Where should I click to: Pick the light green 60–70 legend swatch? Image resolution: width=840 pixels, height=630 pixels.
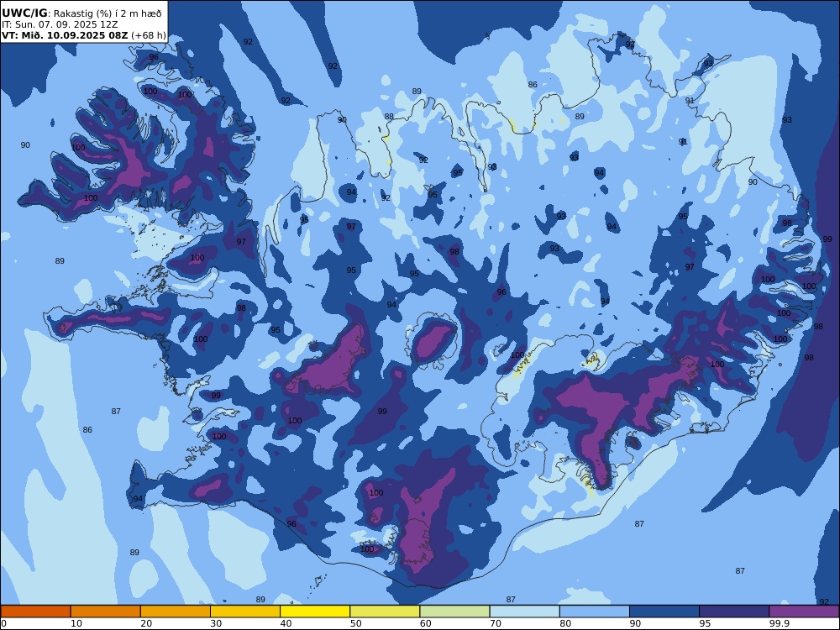tap(454, 612)
